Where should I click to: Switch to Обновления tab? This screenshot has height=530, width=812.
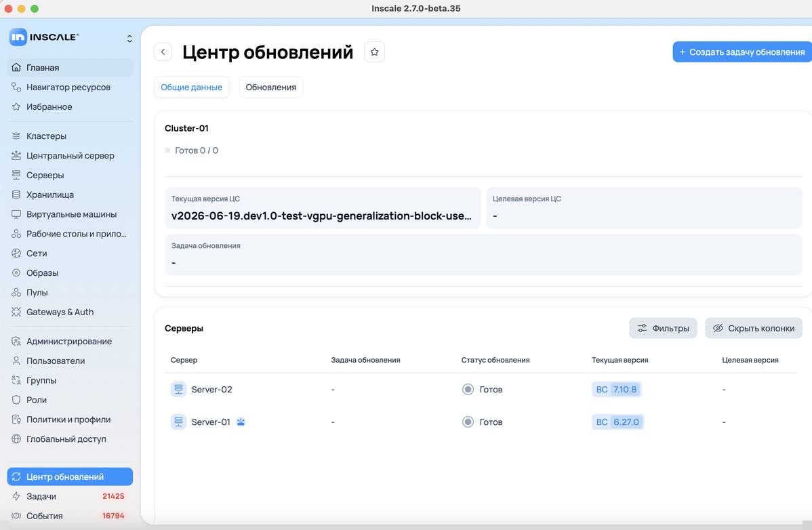pos(271,87)
